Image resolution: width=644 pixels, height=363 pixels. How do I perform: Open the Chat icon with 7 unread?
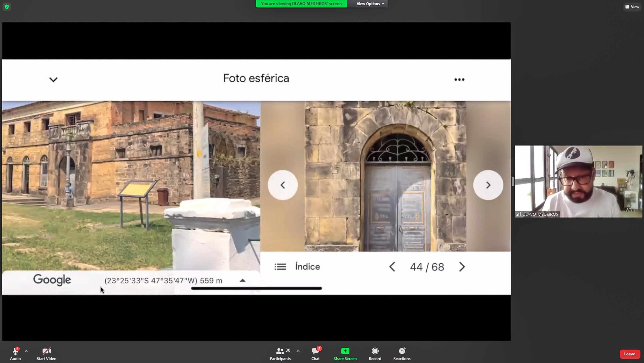tap(315, 351)
